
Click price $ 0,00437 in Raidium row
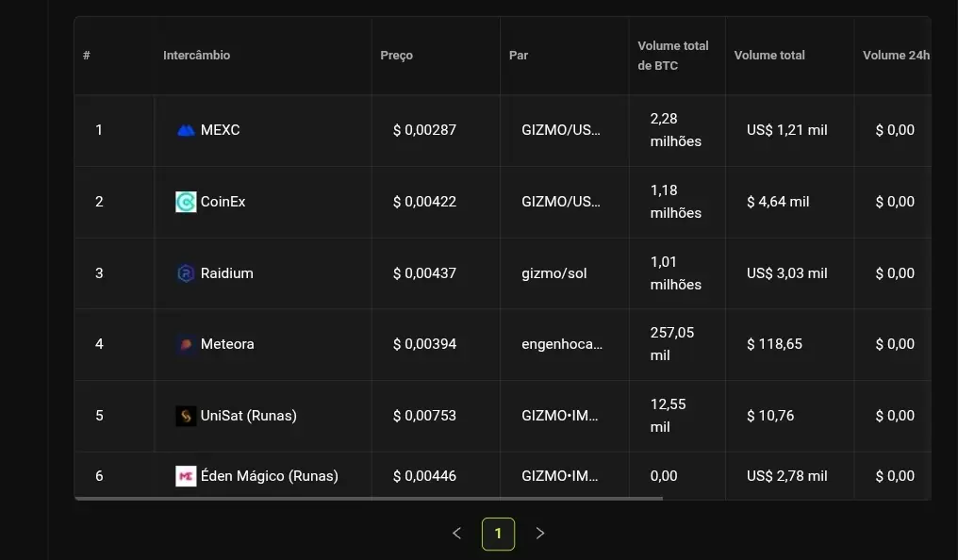point(424,273)
